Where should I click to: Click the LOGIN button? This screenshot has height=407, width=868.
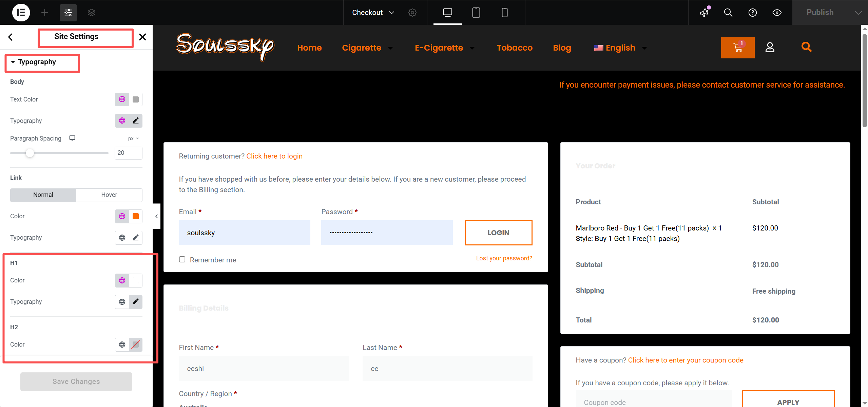tap(498, 233)
